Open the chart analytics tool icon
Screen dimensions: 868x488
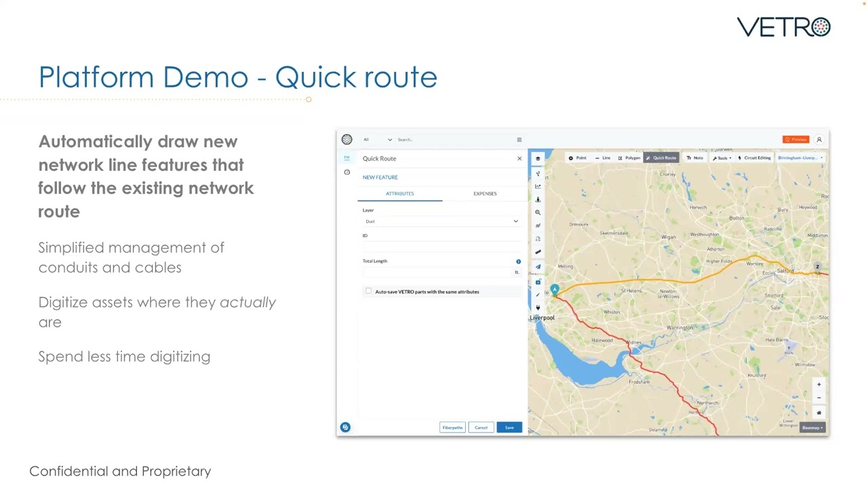(x=538, y=186)
